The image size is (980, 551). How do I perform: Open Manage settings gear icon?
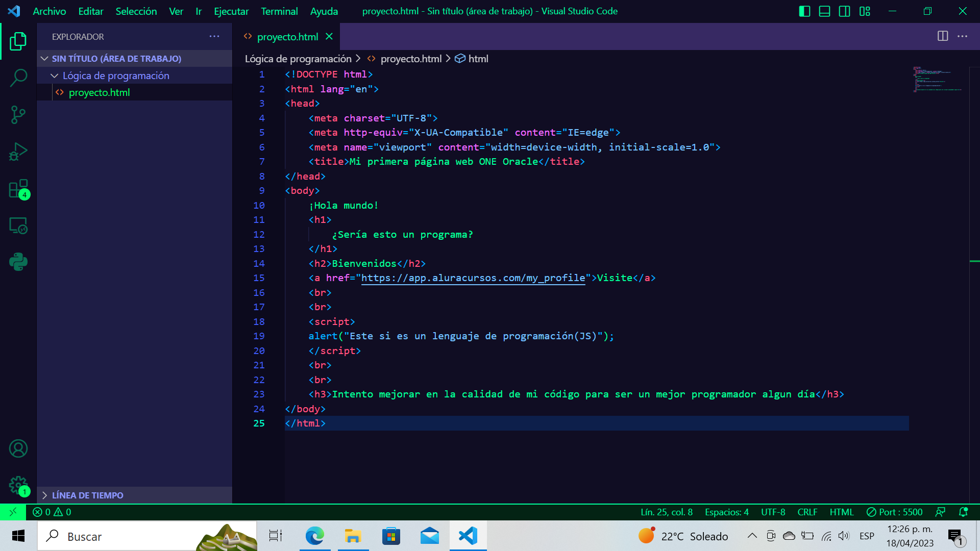(18, 485)
